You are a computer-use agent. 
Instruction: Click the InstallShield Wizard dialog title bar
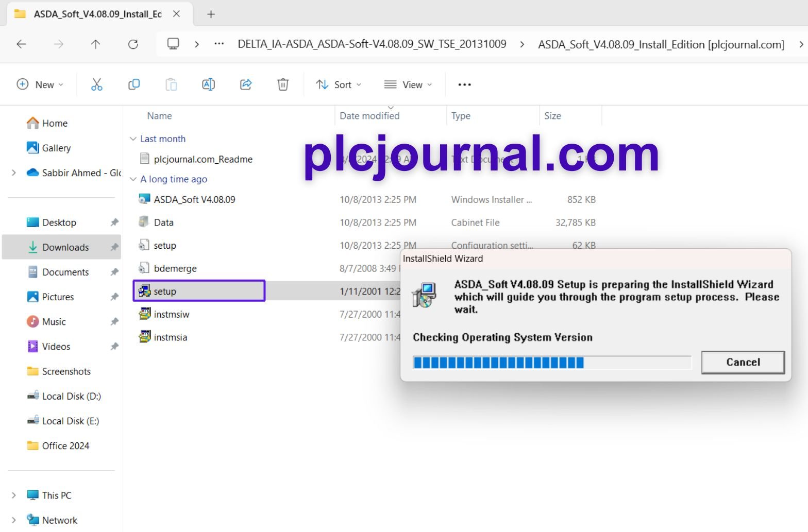595,259
